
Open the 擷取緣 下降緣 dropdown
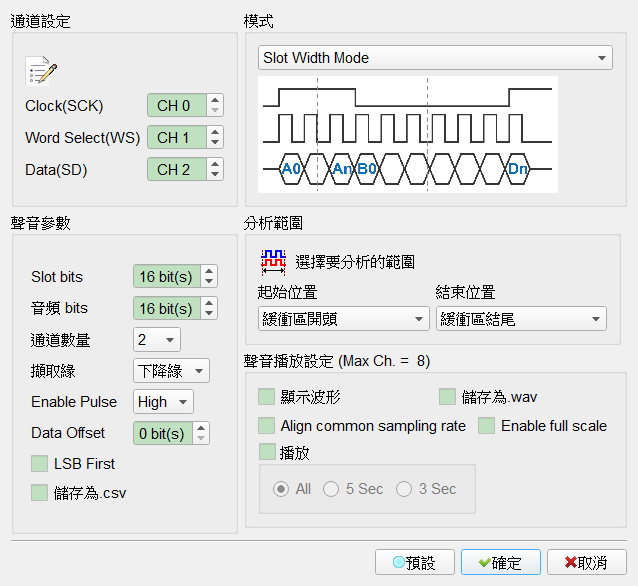click(171, 371)
